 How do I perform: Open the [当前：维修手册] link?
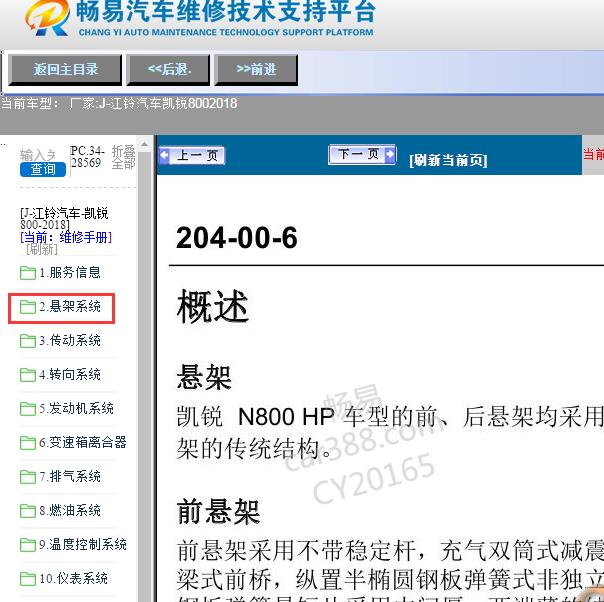pyautogui.click(x=66, y=237)
